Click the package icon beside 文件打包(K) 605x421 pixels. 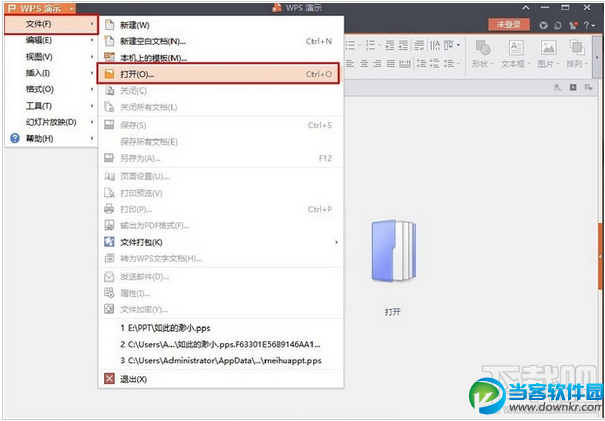(110, 242)
